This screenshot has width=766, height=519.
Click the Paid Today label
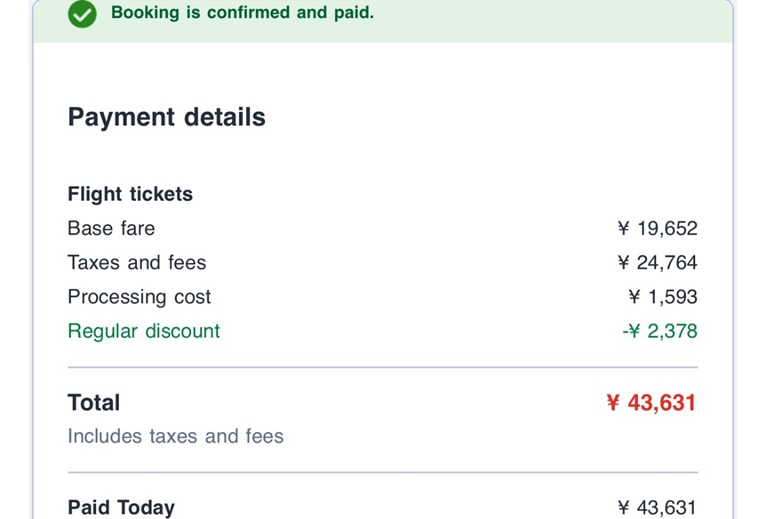point(121,508)
